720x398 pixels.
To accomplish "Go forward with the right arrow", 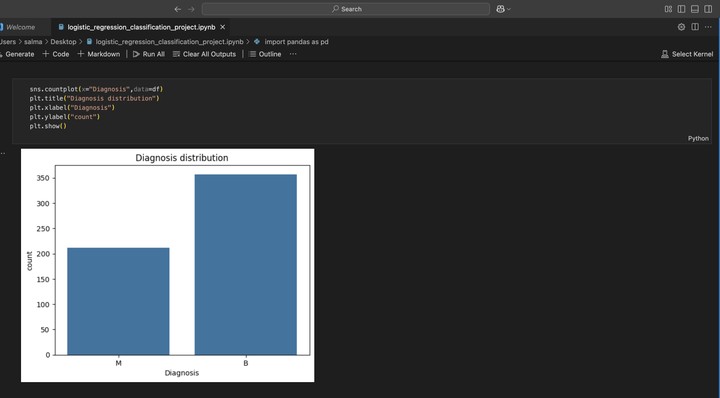I will coord(191,9).
